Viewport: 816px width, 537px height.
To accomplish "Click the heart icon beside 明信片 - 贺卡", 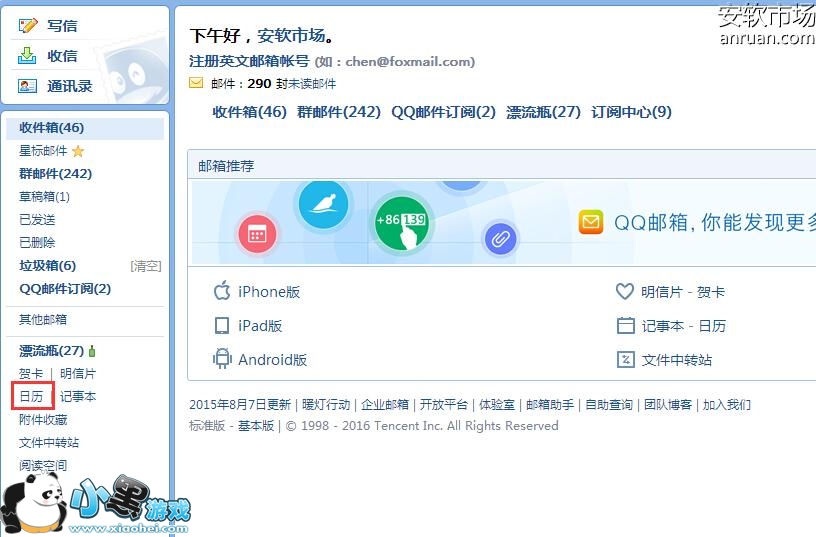I will click(624, 291).
